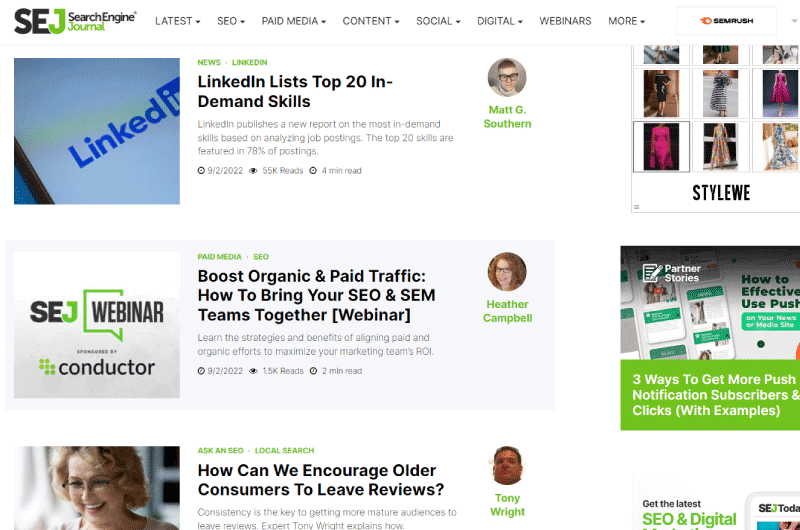This screenshot has width=800, height=530.
Task: Open Heather Campbell's avatar photo
Action: coord(507,271)
